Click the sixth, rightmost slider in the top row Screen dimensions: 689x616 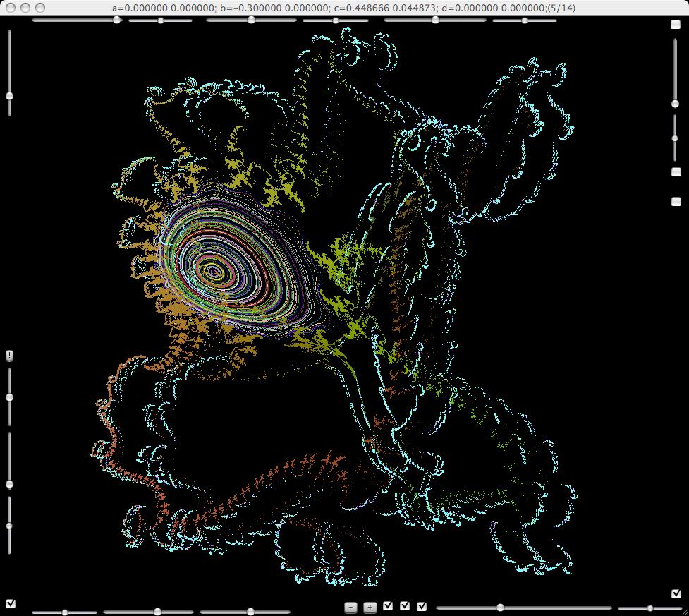pos(525,20)
